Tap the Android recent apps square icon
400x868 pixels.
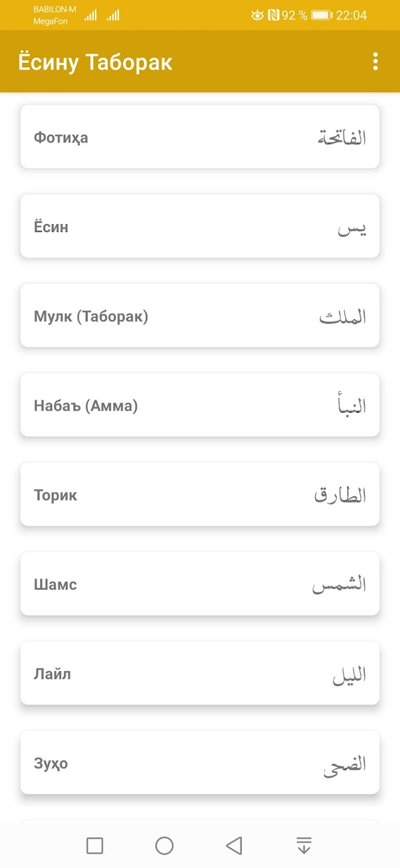[95, 845]
